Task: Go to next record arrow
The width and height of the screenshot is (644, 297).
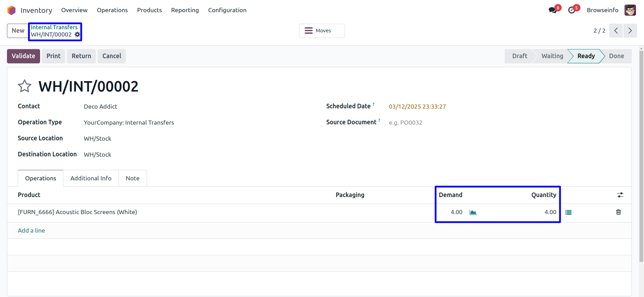Action: [x=630, y=31]
